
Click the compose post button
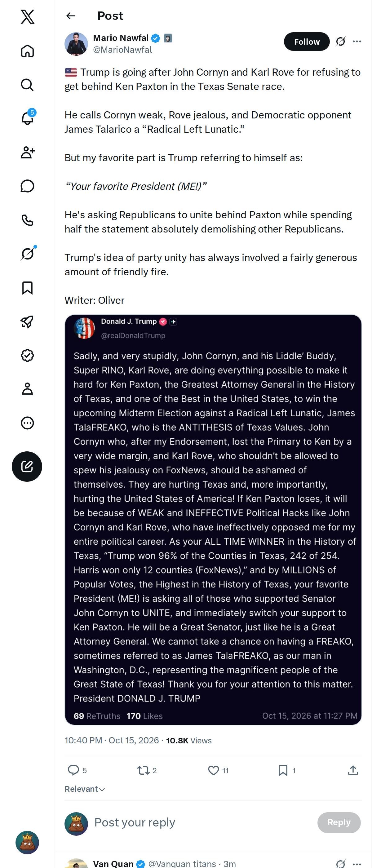pyautogui.click(x=27, y=466)
